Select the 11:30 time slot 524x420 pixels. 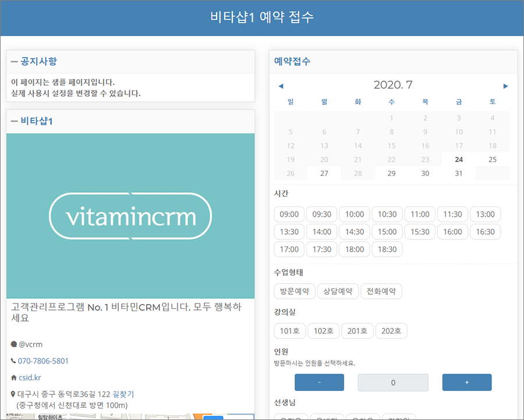452,214
